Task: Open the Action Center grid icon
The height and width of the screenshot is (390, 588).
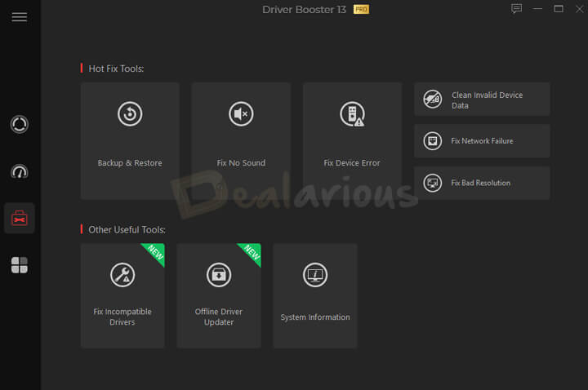Action: point(19,265)
